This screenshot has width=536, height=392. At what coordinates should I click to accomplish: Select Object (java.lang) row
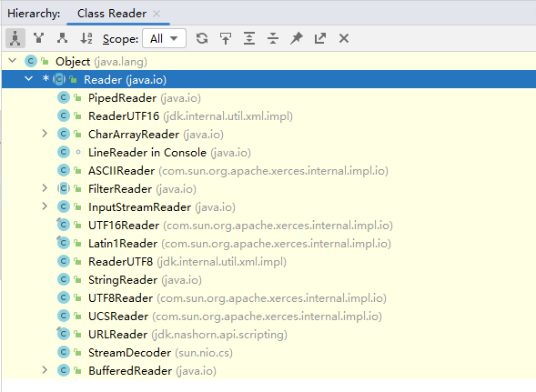(268, 62)
